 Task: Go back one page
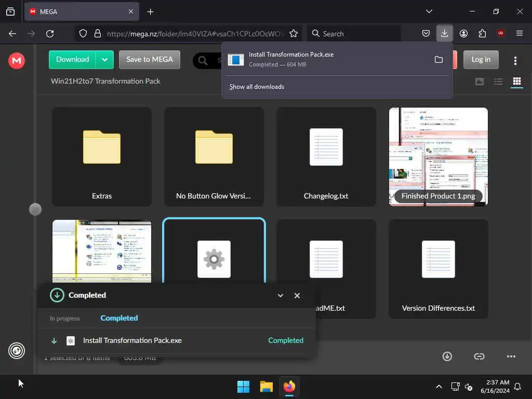click(x=12, y=33)
